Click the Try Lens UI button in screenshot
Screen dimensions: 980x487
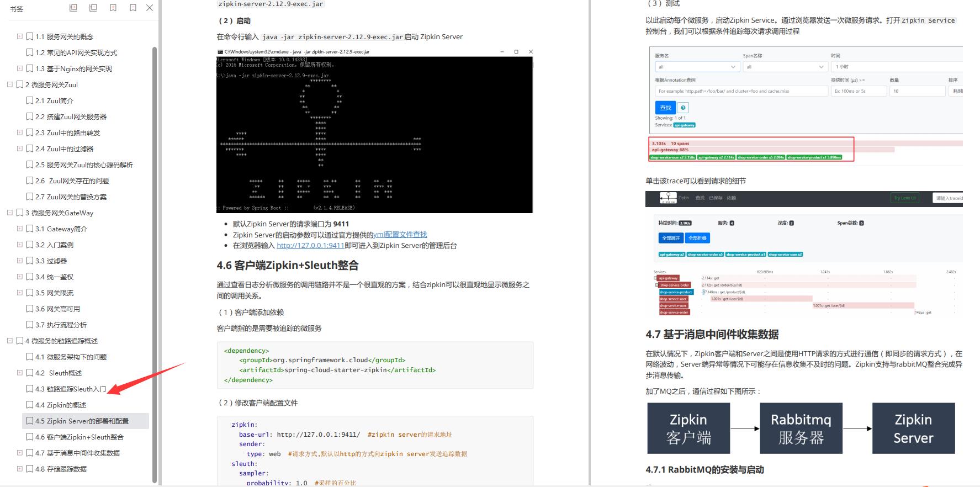tap(905, 198)
